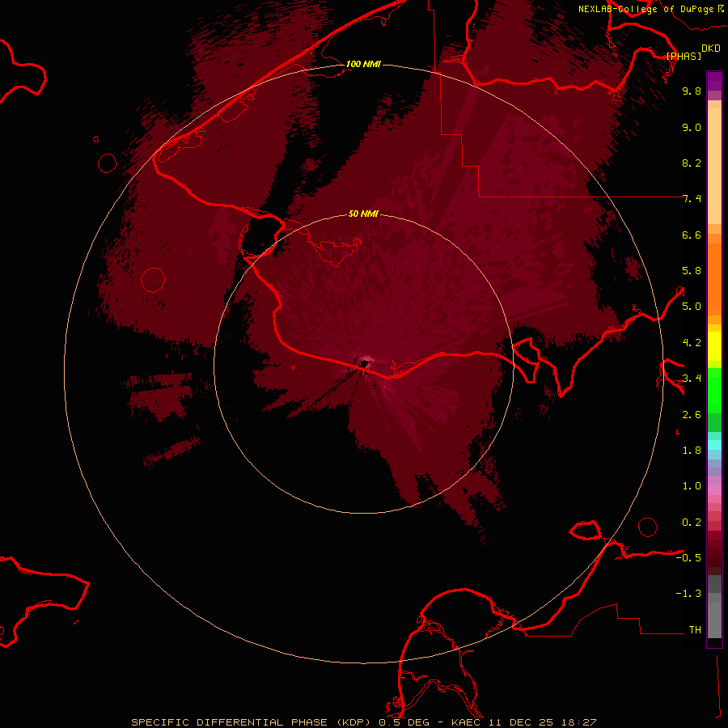
Task: Select the 2.6 scale value
Action: pos(692,415)
